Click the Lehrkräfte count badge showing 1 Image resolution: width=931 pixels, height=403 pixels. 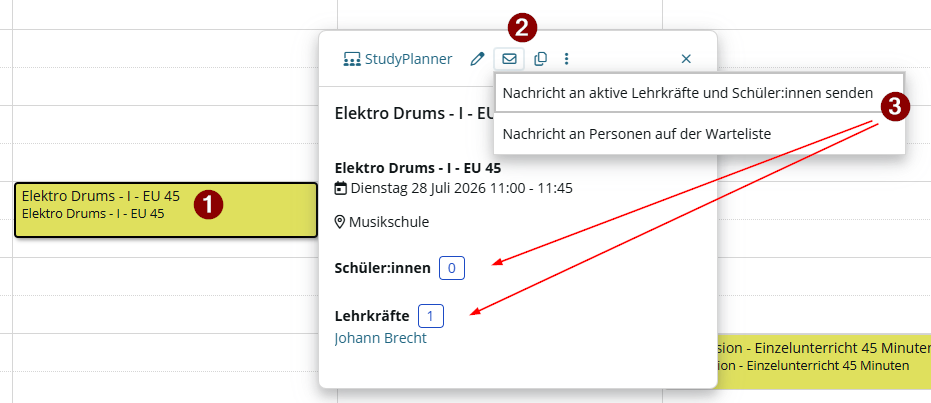tap(430, 316)
